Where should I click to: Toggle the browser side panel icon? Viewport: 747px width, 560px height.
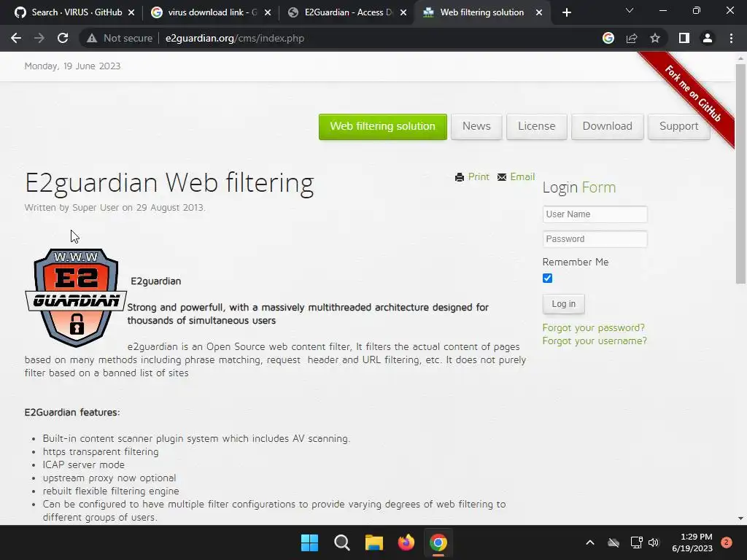point(684,38)
